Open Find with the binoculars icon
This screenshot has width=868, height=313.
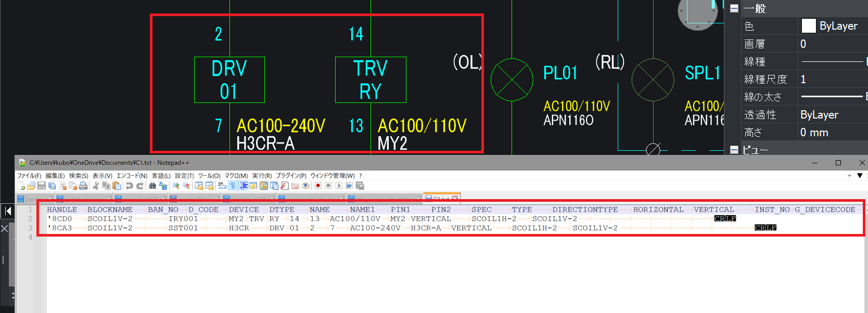point(152,186)
